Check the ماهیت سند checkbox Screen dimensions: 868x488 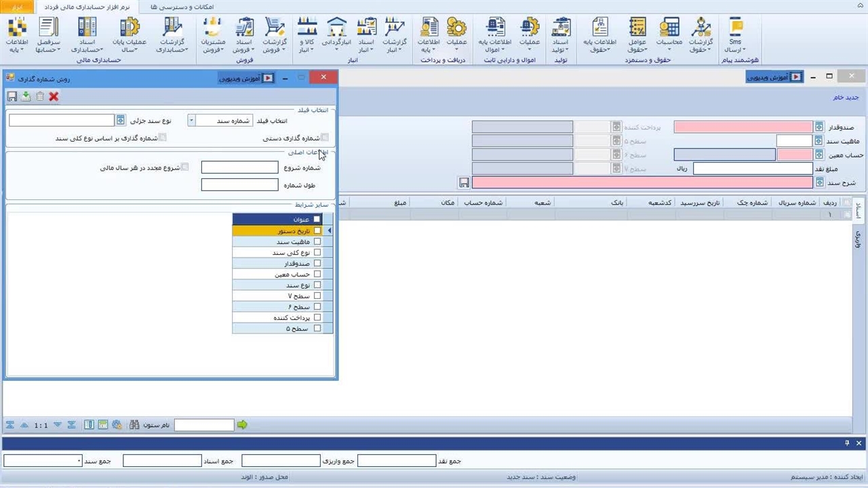pos(317,242)
